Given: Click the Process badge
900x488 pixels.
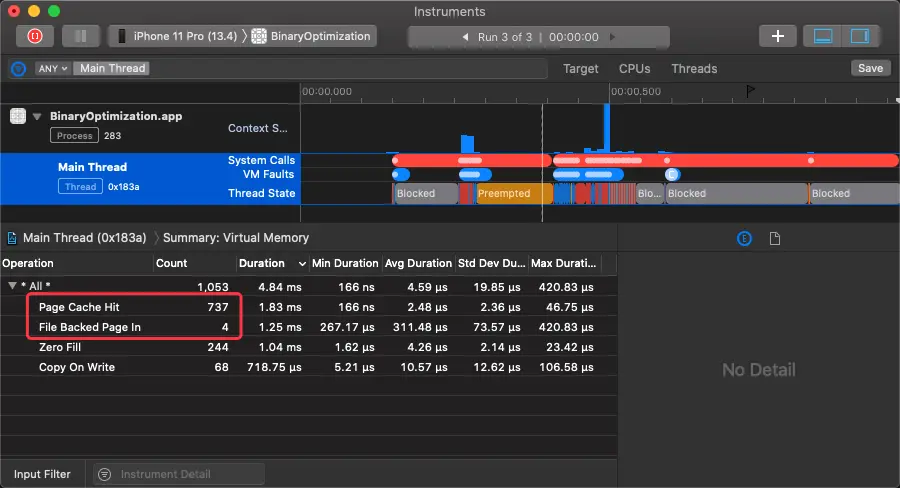Looking at the screenshot, I should pos(75,135).
